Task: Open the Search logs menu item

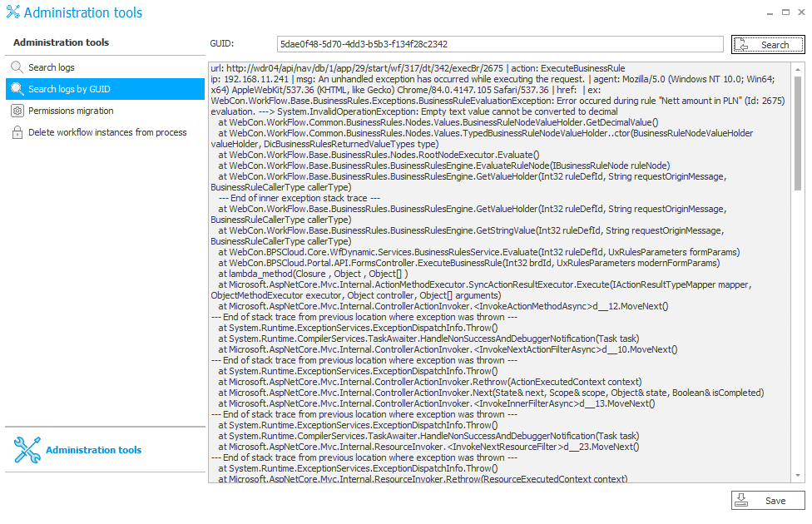Action: pyautogui.click(x=105, y=67)
